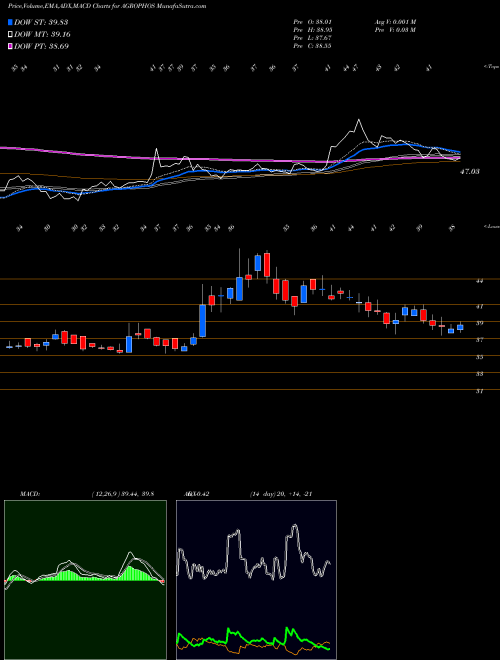Click the ADX (14 day) parameters text
This screenshot has height=660, width=500.
(x=280, y=494)
